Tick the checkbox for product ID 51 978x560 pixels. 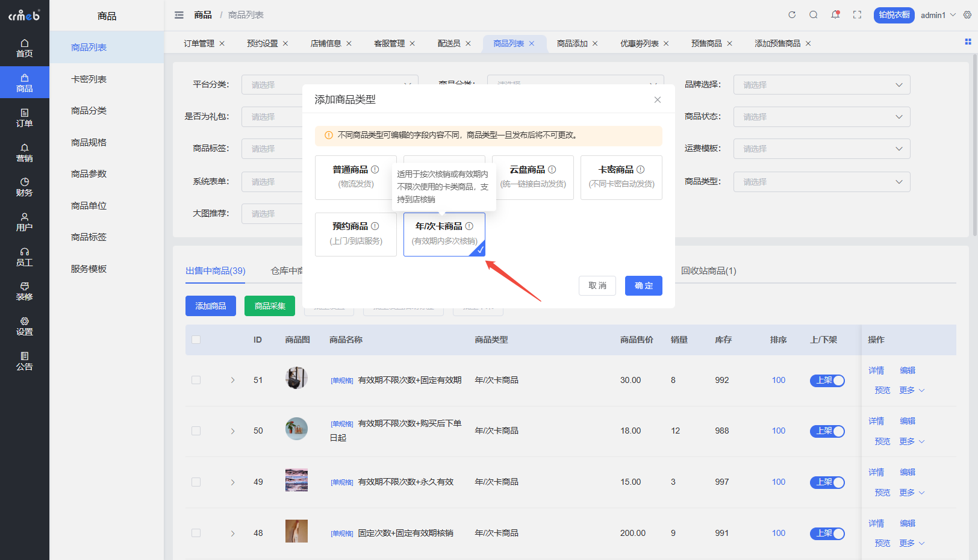click(x=196, y=380)
